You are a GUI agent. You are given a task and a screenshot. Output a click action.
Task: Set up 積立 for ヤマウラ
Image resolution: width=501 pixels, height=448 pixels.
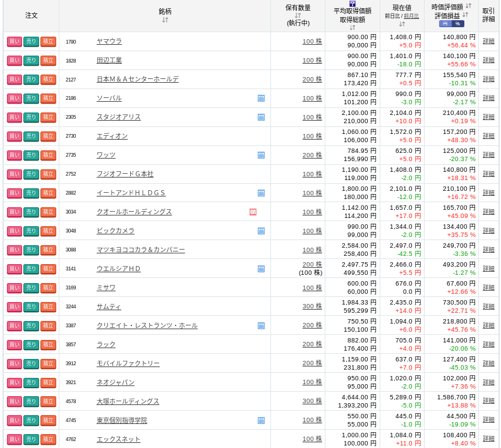(48, 42)
